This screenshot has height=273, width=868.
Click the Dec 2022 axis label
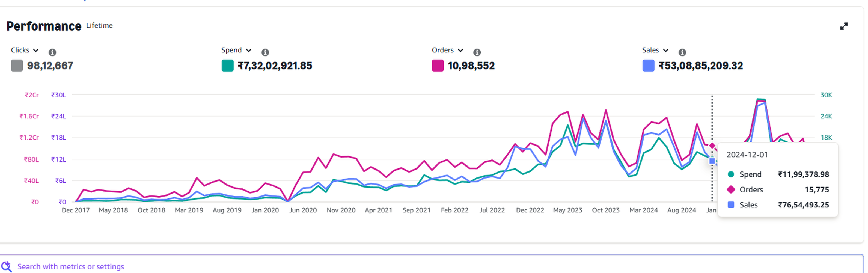[530, 210]
